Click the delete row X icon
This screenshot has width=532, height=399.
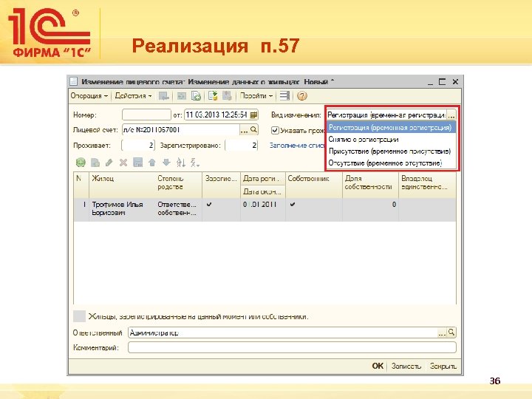click(x=123, y=163)
